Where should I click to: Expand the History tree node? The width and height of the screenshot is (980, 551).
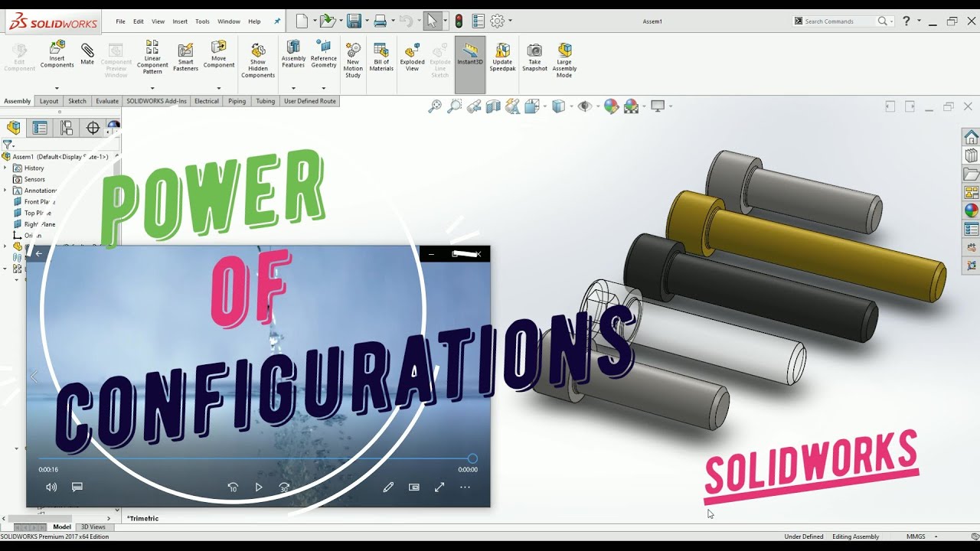point(5,168)
